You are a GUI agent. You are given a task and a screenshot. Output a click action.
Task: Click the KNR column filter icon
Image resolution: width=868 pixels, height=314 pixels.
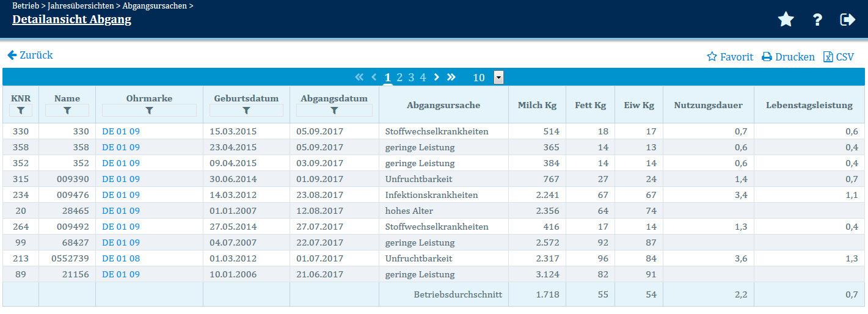tap(20, 111)
